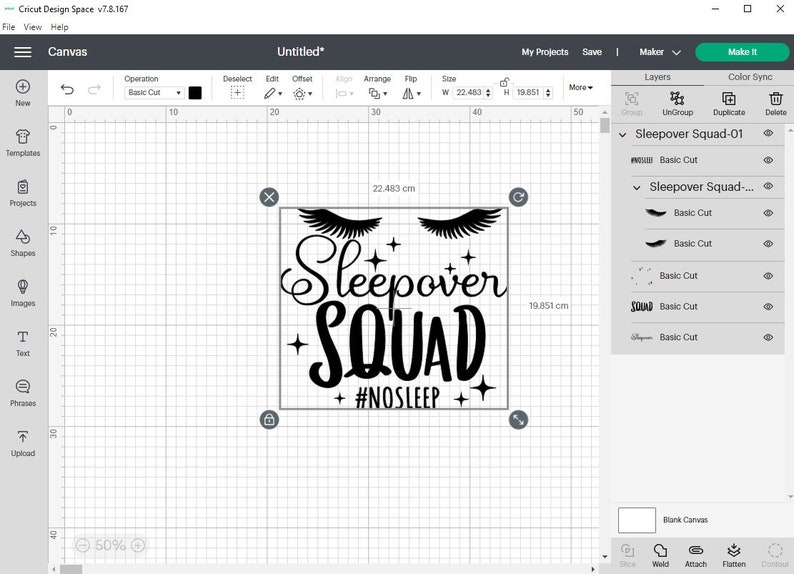Click the width stepper arrows
The image size is (794, 574).
click(x=488, y=93)
